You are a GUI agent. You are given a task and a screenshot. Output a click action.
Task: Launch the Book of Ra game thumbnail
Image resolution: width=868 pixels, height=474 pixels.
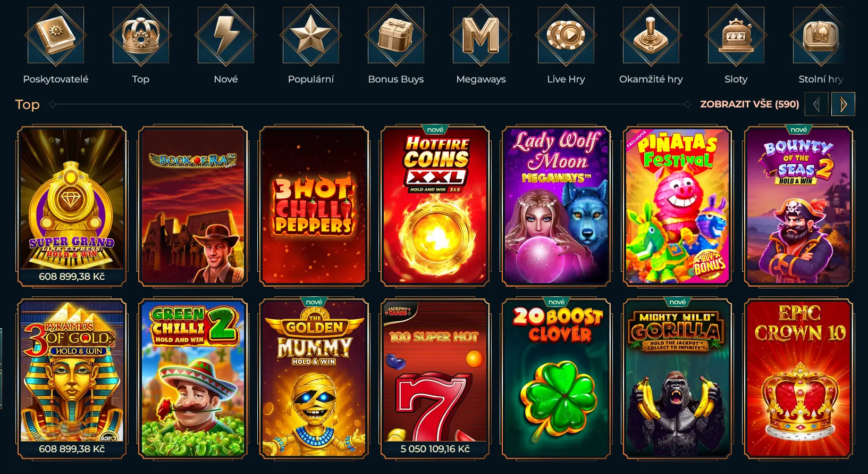[193, 206]
